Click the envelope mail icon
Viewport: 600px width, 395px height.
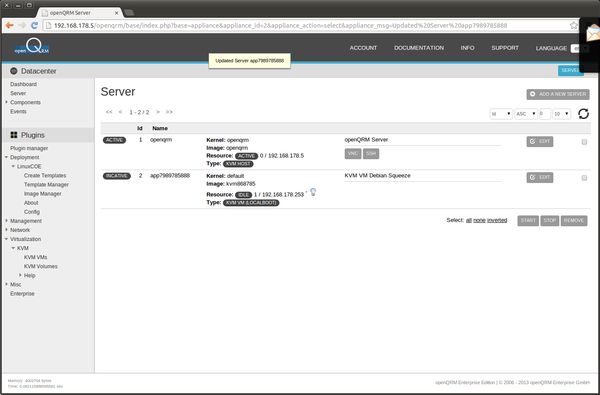pyautogui.click(x=593, y=33)
